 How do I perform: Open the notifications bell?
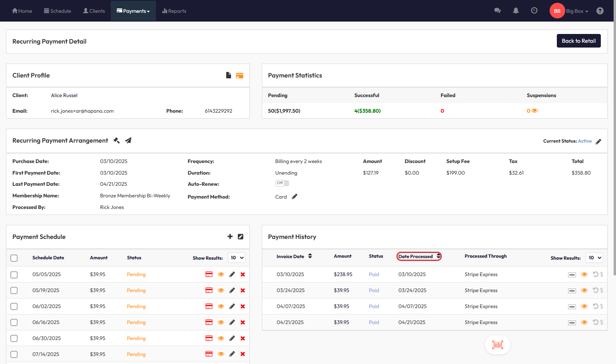(x=516, y=11)
